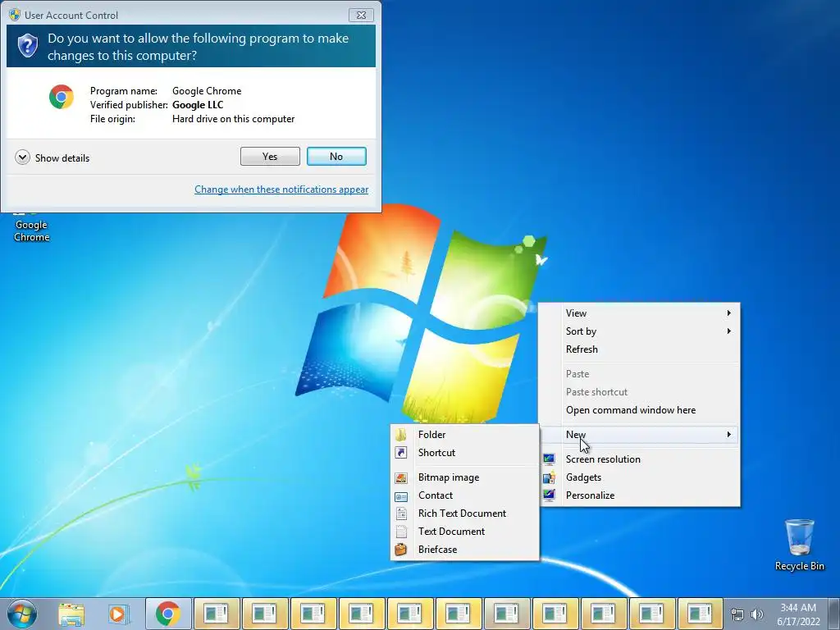Expand Show details chevron in UAC dialog
Screen dimensions: 840x630
click(22, 157)
